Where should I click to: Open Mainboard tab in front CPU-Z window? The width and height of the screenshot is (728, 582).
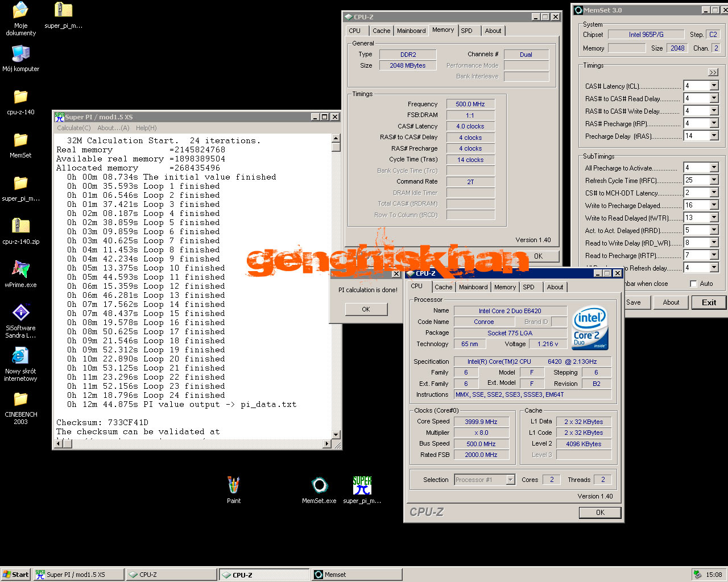click(473, 287)
